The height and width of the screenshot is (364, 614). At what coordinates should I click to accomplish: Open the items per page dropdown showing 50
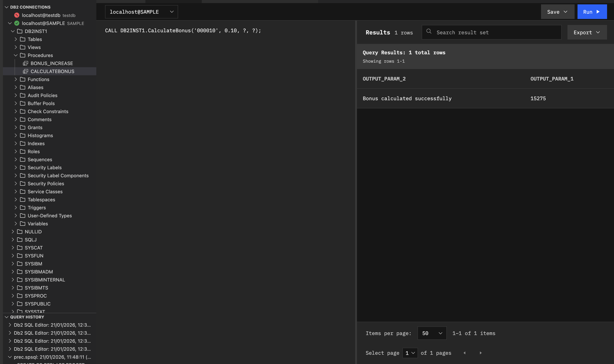[432, 333]
